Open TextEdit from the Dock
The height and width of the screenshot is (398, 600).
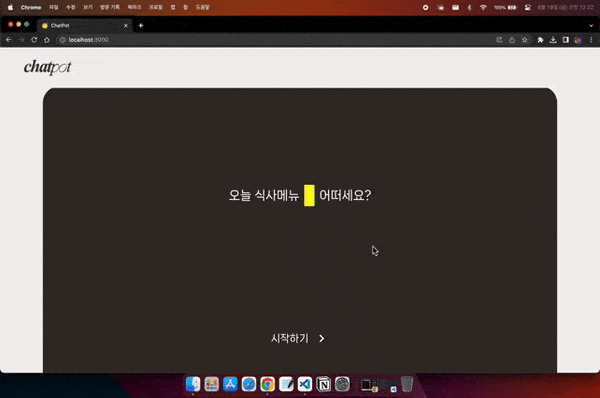286,384
